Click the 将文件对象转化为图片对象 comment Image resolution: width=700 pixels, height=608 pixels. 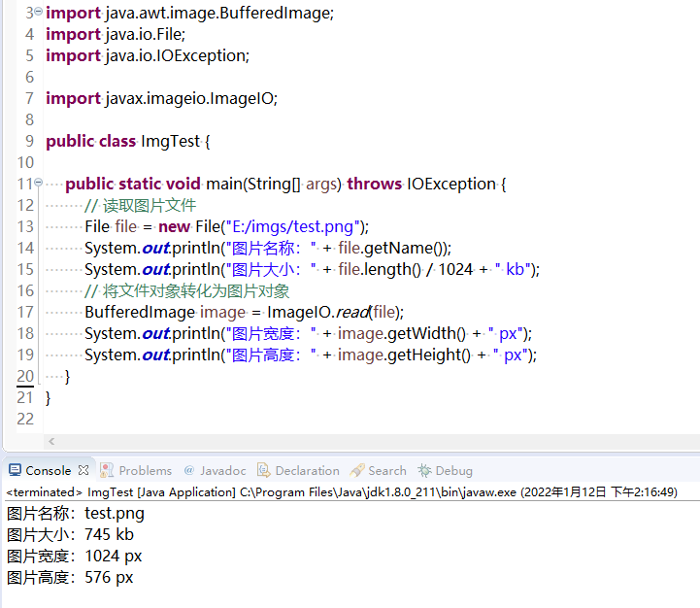pyautogui.click(x=187, y=291)
